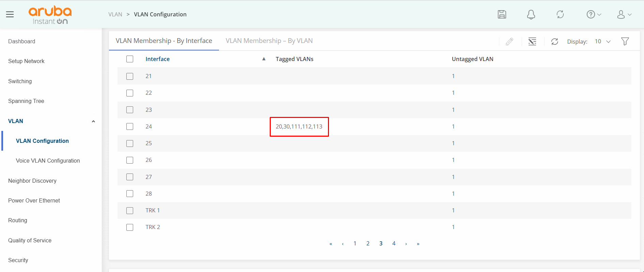The height and width of the screenshot is (272, 644).
Task: Go to page 4 of the table
Action: coord(394,243)
